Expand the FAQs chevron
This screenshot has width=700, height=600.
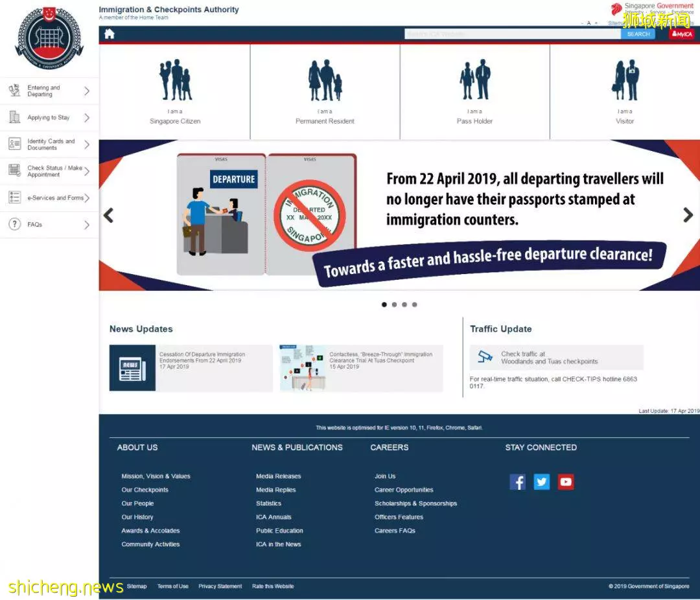(x=87, y=225)
